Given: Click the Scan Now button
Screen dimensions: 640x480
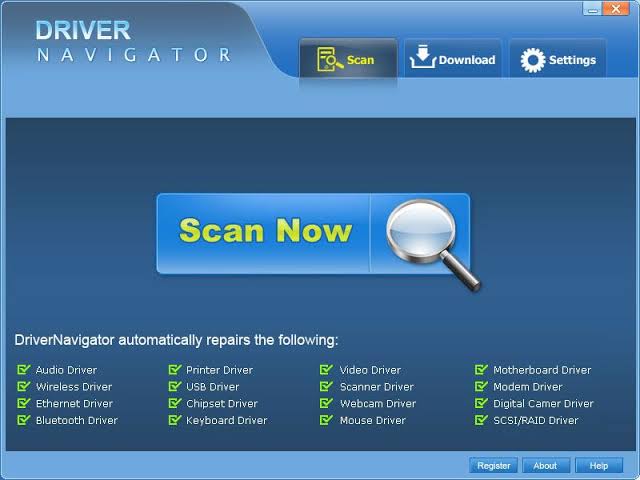Looking at the screenshot, I should tap(313, 233).
